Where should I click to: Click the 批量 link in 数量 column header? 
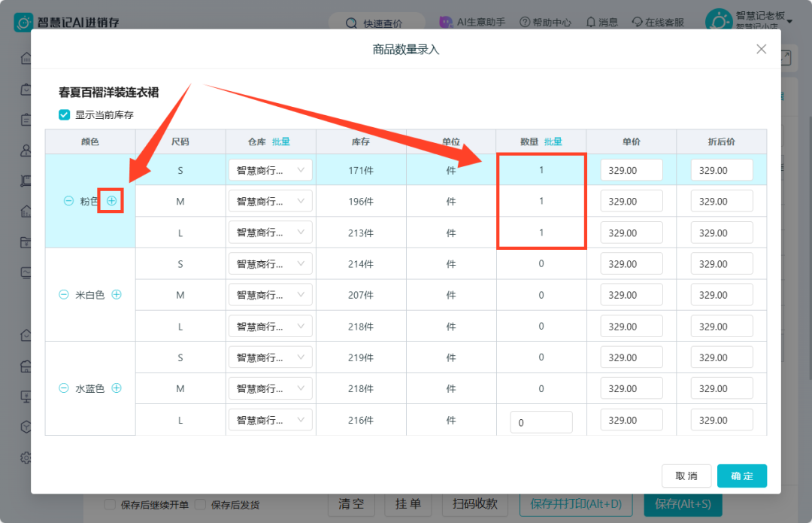pyautogui.click(x=553, y=141)
